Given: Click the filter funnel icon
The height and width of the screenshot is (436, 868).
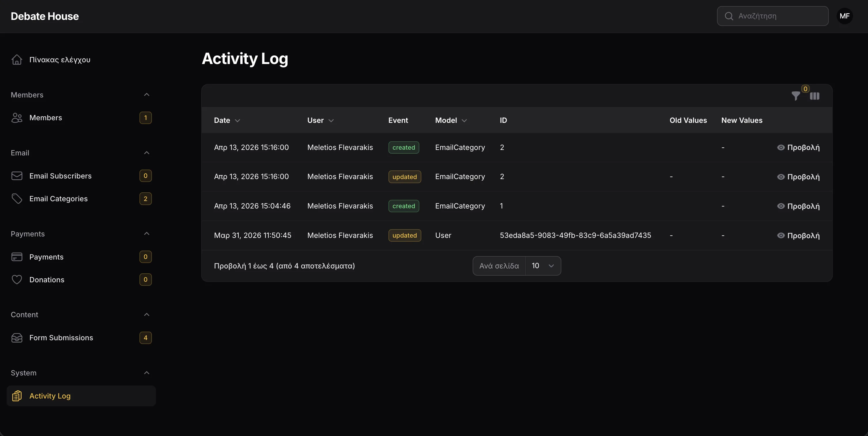Looking at the screenshot, I should click(x=796, y=96).
